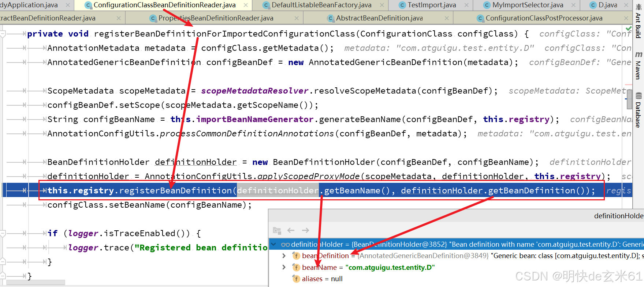
Task: Click the back arrow in evaluate popup
Action: [291, 230]
